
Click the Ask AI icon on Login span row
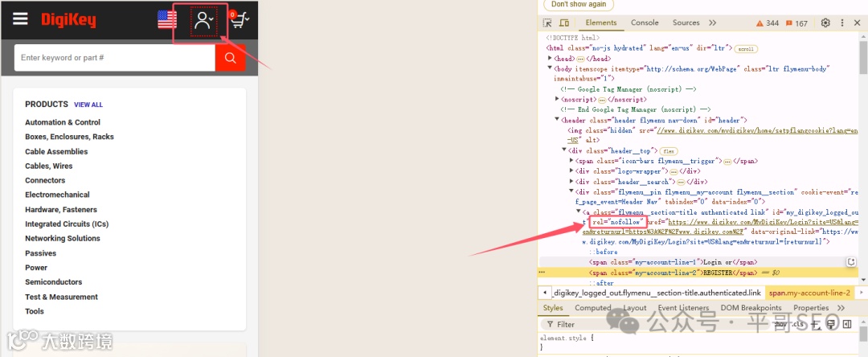point(852,262)
